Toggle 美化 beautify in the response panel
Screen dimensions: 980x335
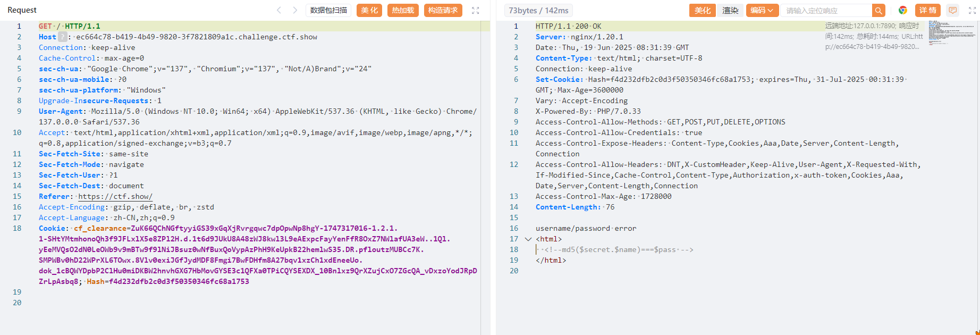coord(702,11)
